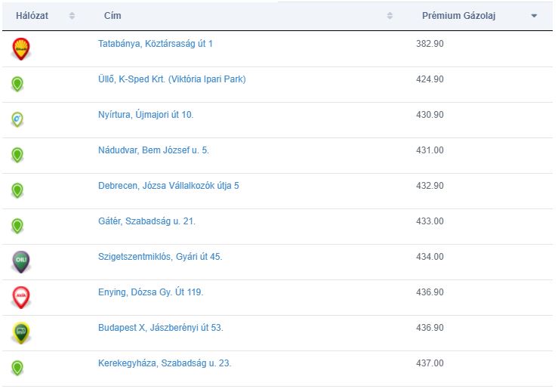Image resolution: width=558 pixels, height=392 pixels.
Task: Select the OIL! station marker icon
Action: [x=21, y=261]
